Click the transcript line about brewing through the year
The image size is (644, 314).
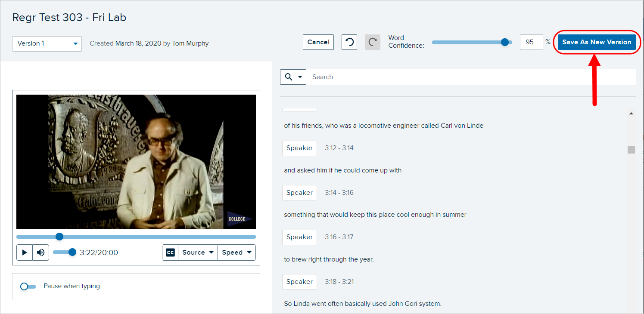click(329, 259)
